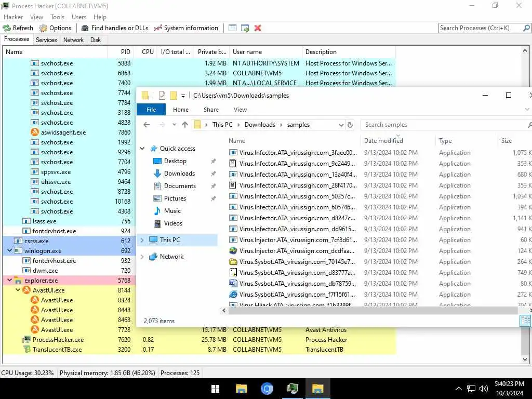Click the find window icon in toolbar
The height and width of the screenshot is (399, 532).
232,28
